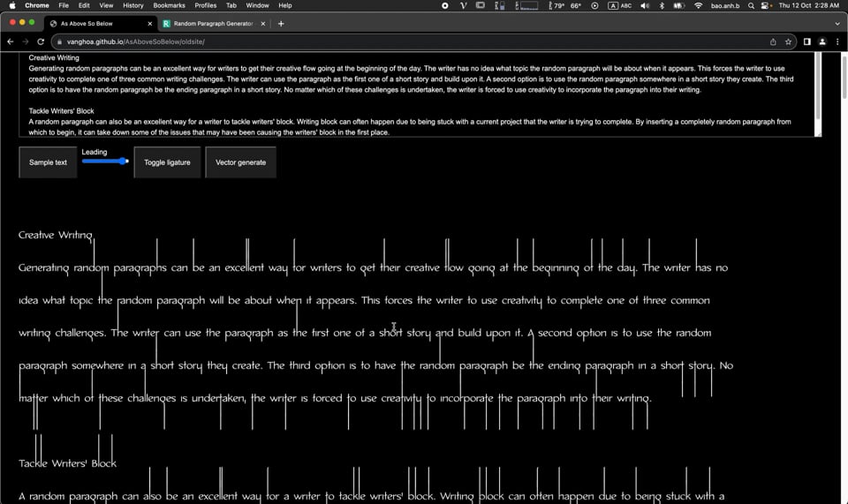Image resolution: width=848 pixels, height=504 pixels.
Task: Open the File menu
Action: click(x=64, y=5)
